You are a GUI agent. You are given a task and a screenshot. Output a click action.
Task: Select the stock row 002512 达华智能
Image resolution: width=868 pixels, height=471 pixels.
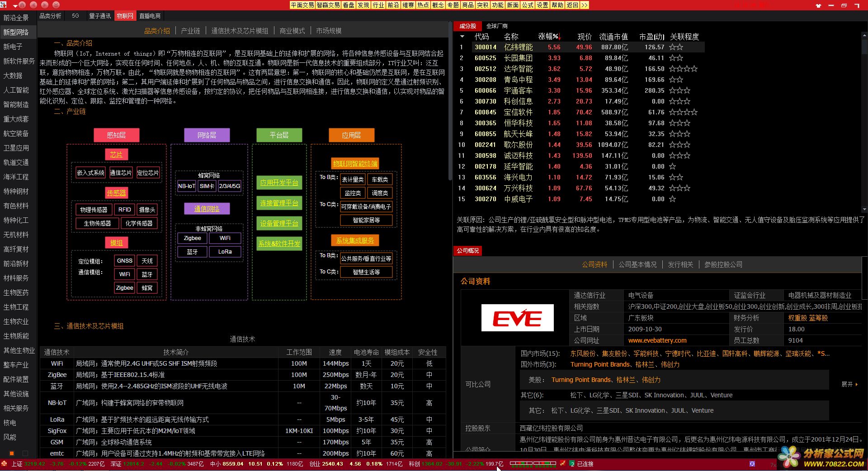(580, 69)
